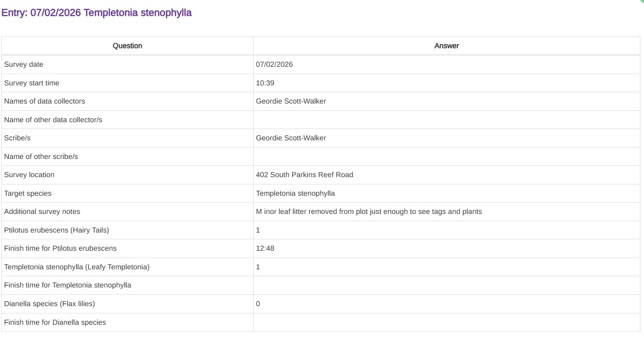Click the Question column header

[127, 46]
